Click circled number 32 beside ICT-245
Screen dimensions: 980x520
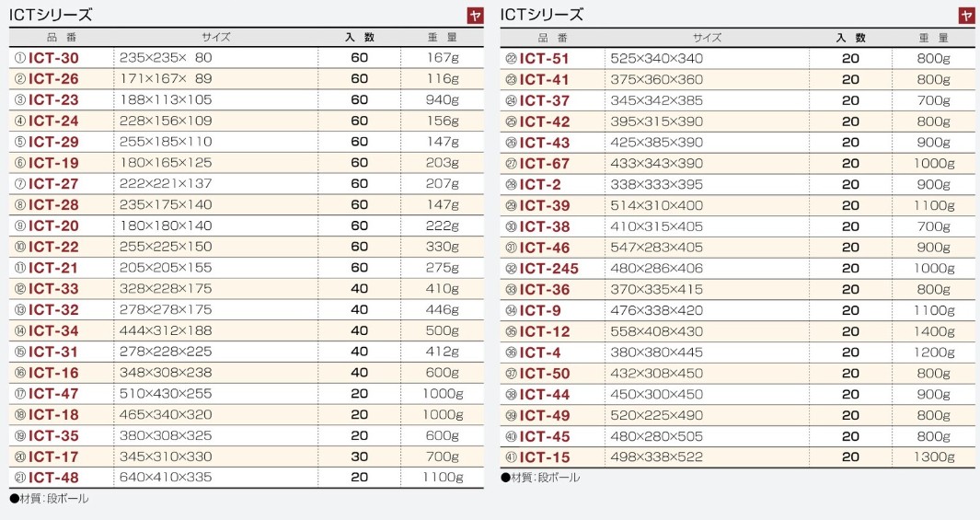point(511,269)
